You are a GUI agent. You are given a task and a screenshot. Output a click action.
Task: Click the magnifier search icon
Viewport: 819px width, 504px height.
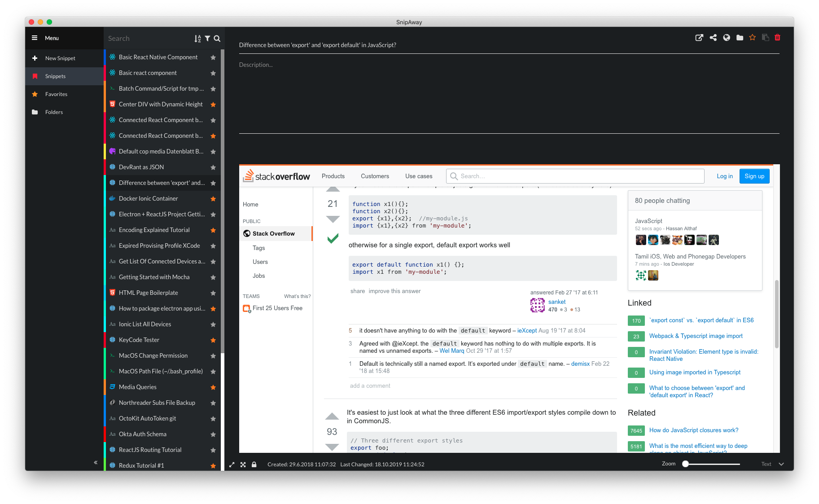pos(217,39)
